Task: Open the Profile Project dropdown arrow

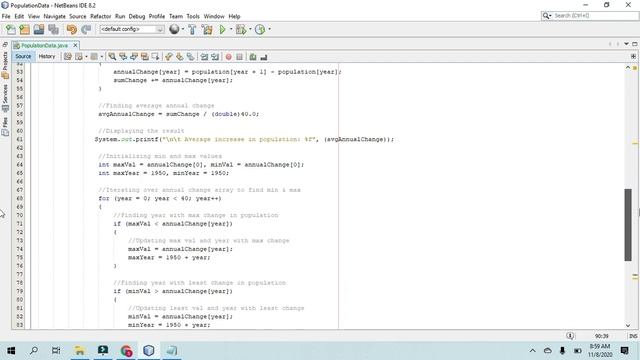Action: point(269,29)
